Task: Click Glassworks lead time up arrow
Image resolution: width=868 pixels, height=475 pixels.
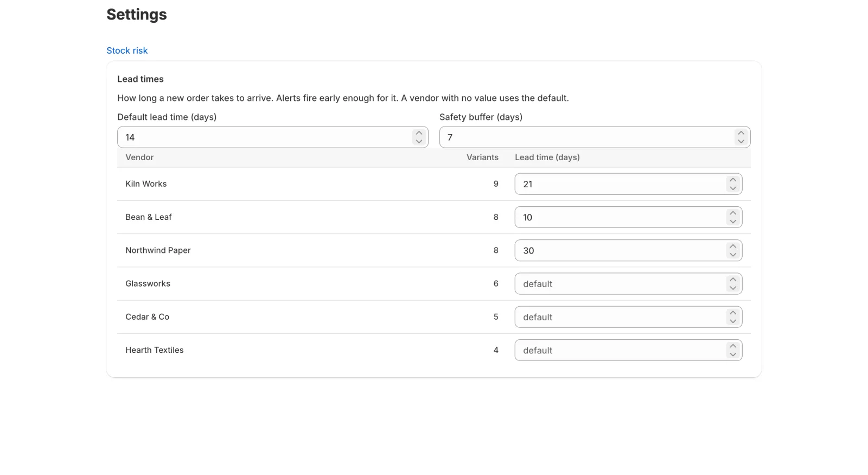Action: (x=733, y=280)
